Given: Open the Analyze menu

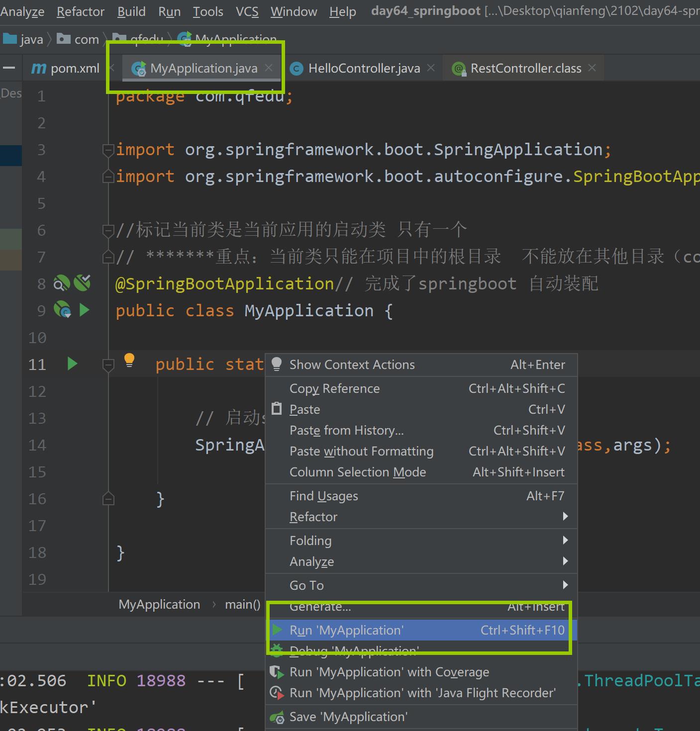Looking at the screenshot, I should point(22,11).
